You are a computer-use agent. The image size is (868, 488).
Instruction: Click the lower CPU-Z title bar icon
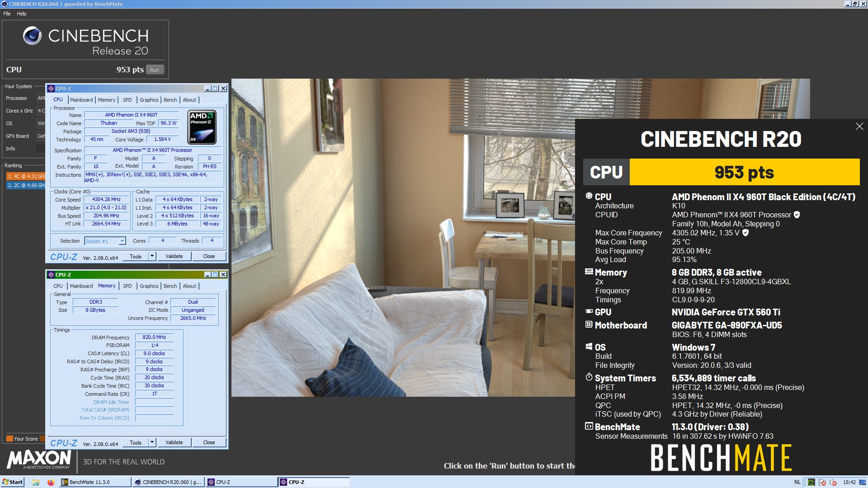coord(51,275)
